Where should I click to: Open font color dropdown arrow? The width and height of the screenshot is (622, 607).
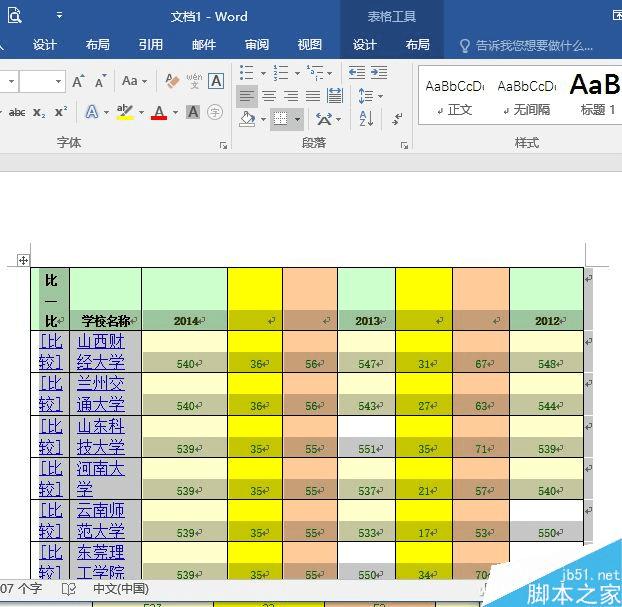pos(175,113)
